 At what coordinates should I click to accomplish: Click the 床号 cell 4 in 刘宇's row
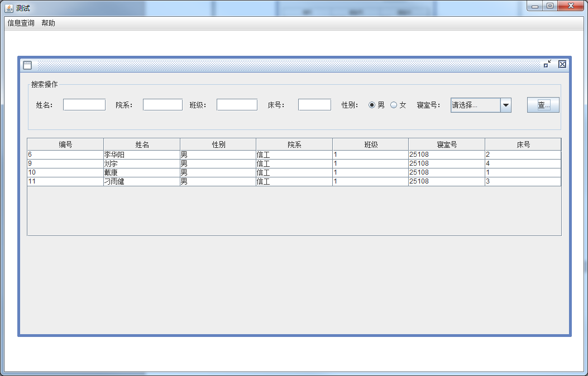pos(523,163)
